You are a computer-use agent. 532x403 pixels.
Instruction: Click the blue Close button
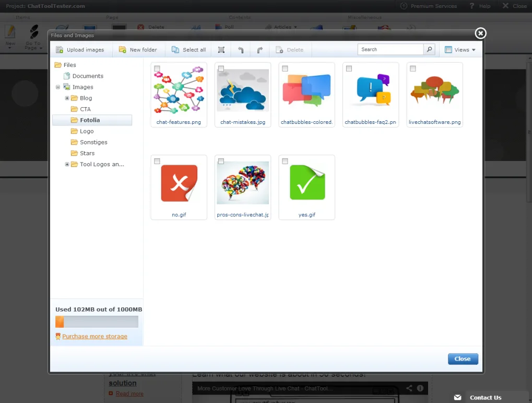[x=463, y=359]
